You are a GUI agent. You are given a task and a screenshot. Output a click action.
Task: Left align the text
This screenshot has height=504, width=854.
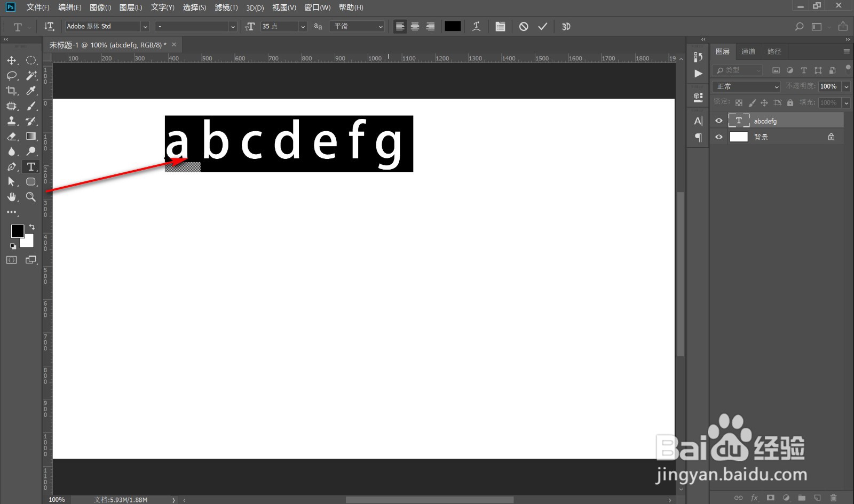(400, 26)
